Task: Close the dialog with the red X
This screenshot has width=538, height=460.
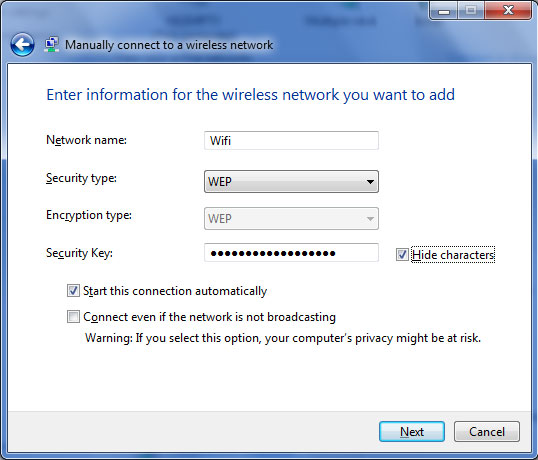Action: coord(508,11)
